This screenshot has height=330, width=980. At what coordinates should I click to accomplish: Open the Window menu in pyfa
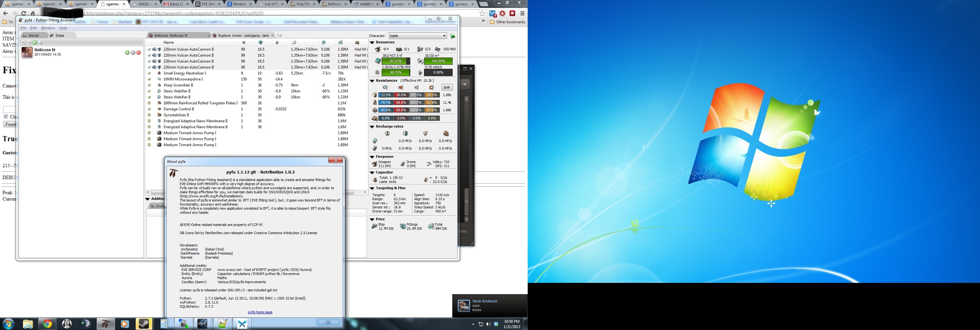[48, 28]
